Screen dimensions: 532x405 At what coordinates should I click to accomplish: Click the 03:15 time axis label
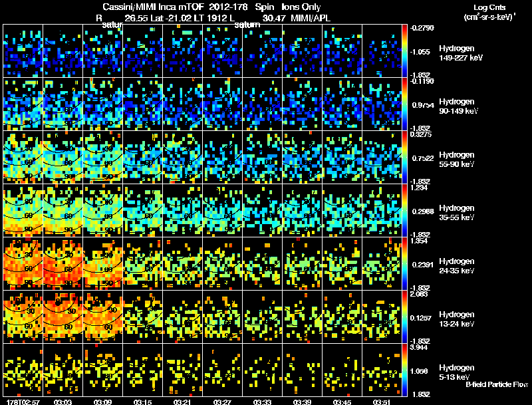(142, 402)
